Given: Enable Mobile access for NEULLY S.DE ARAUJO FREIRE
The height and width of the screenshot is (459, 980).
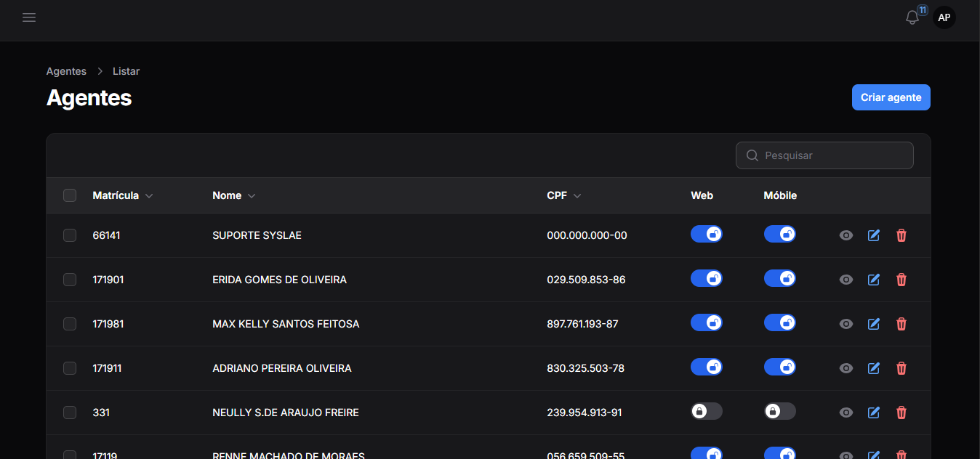Looking at the screenshot, I should [x=779, y=411].
